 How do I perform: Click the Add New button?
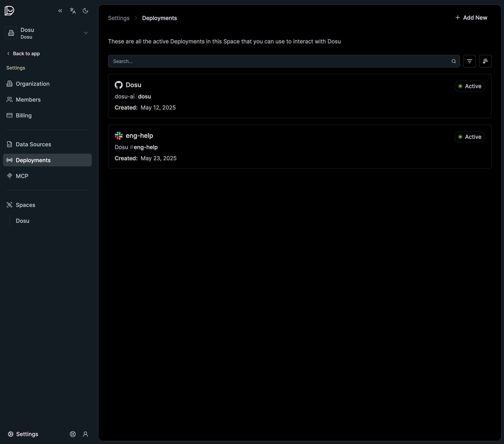[x=471, y=17]
